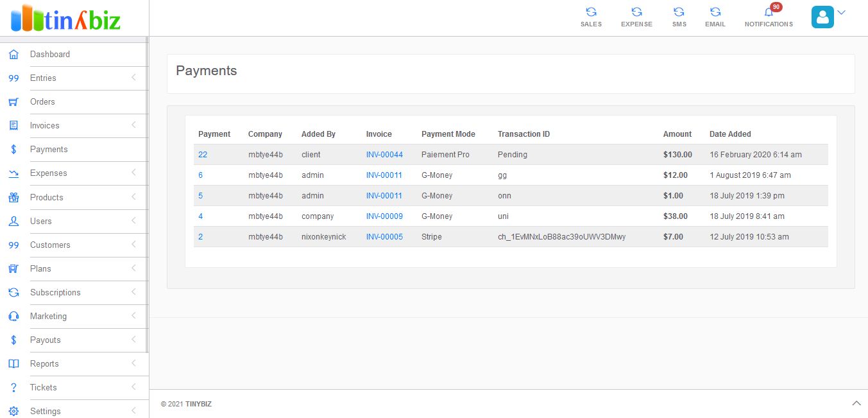Click the Marketing headset icon
This screenshot has height=418, width=868.
click(x=13, y=317)
